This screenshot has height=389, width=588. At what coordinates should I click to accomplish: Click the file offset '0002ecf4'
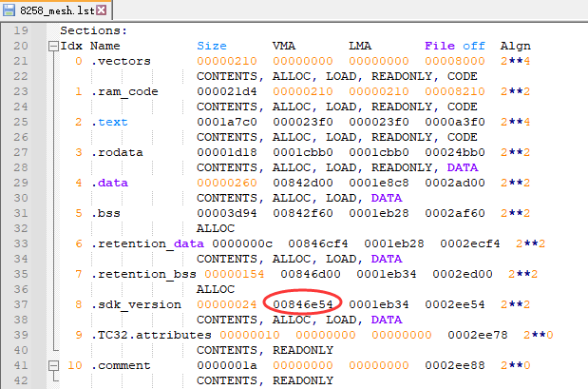coord(470,243)
